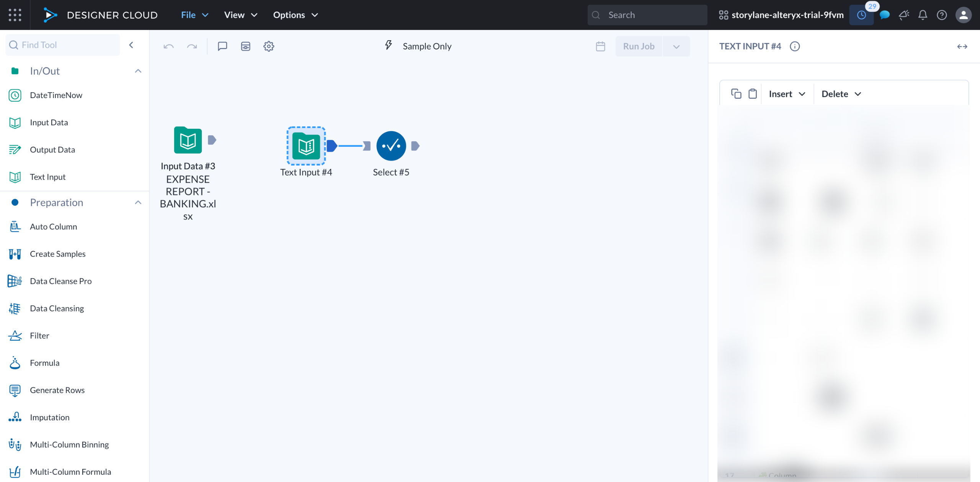Select the Select #5 tool node

click(x=391, y=146)
